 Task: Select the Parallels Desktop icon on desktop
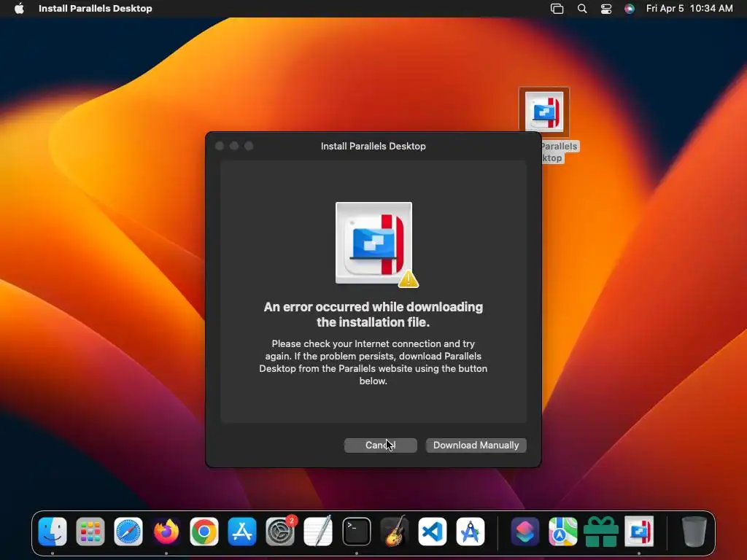(544, 112)
